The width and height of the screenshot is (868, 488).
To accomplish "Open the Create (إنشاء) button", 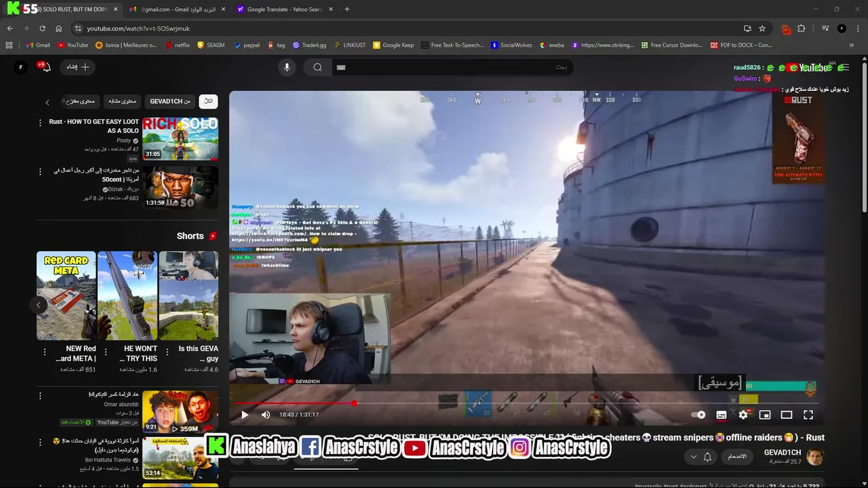I will tap(77, 67).
